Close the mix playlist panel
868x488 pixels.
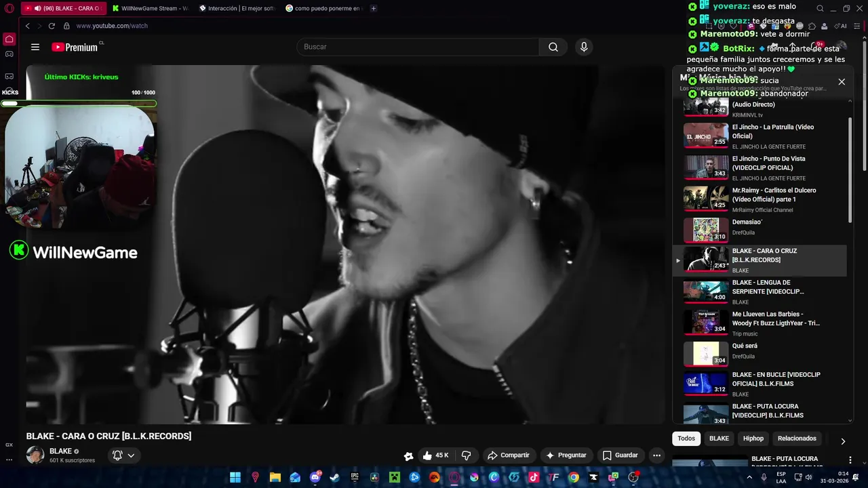[842, 82]
